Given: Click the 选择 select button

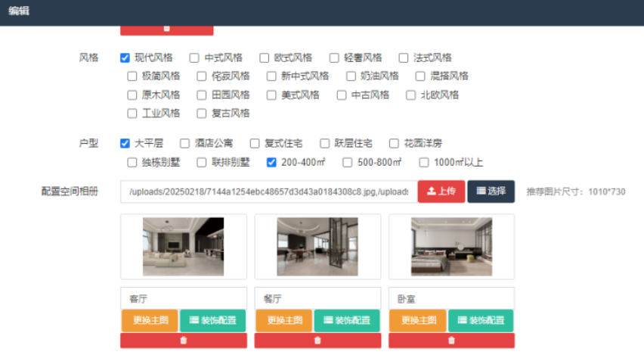Looking at the screenshot, I should coord(491,192).
